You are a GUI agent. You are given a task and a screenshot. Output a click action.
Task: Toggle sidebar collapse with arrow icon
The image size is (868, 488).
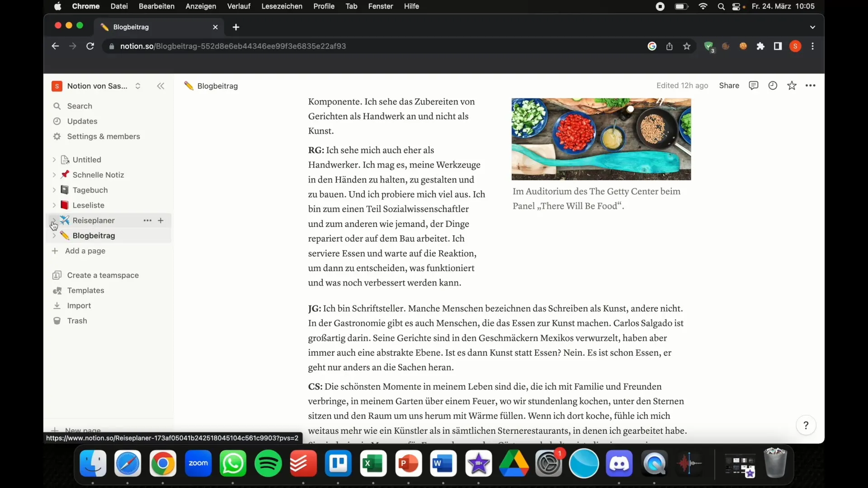[x=160, y=85]
